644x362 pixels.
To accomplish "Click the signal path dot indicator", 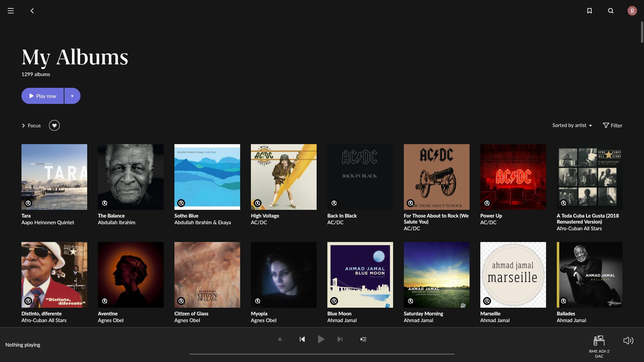I will pyautogui.click(x=280, y=339).
